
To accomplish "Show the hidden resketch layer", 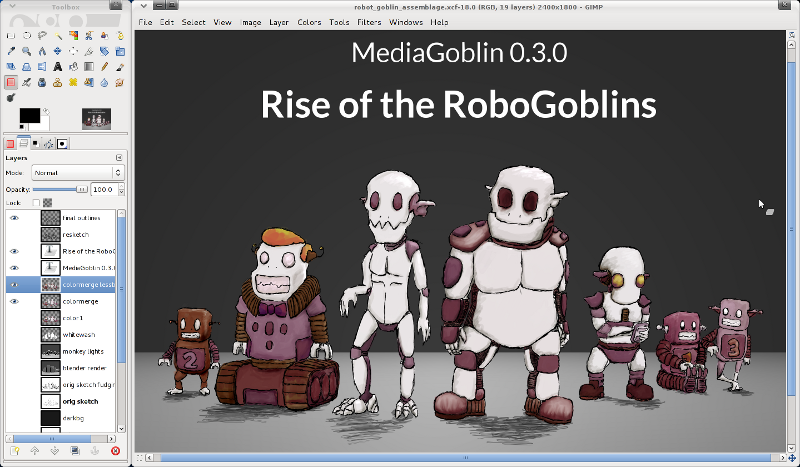I will click(14, 235).
